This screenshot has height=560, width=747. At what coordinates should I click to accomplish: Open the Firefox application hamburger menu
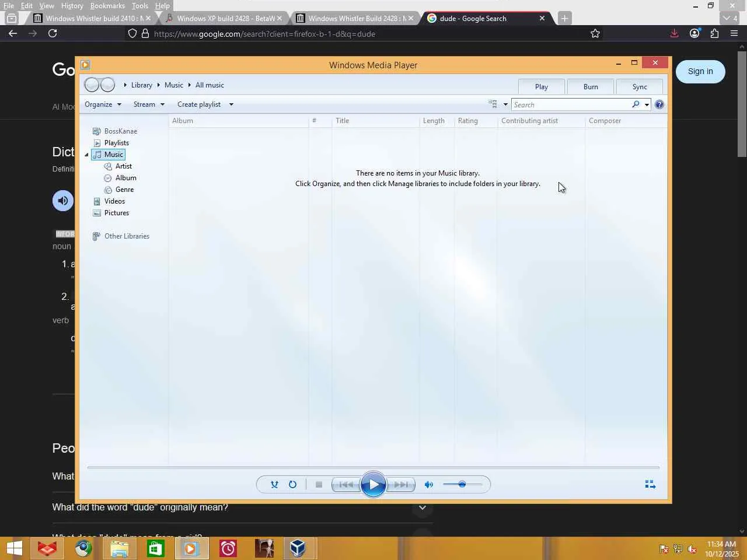point(734,34)
